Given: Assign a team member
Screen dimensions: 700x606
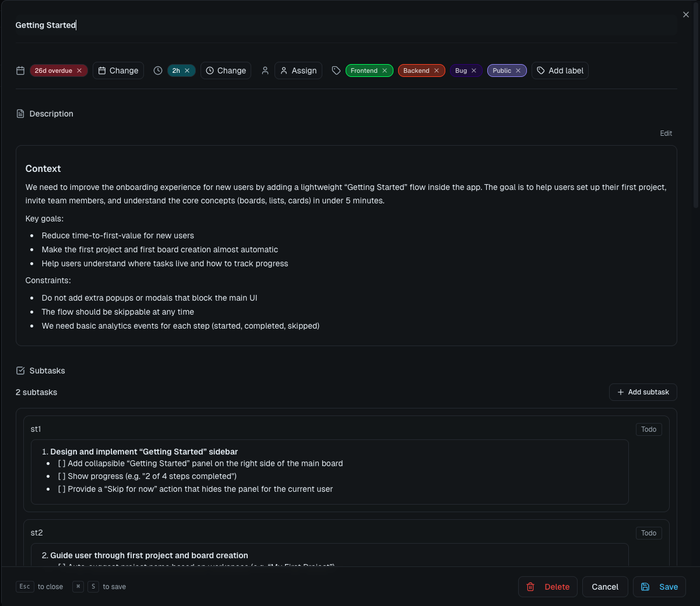Looking at the screenshot, I should point(298,70).
